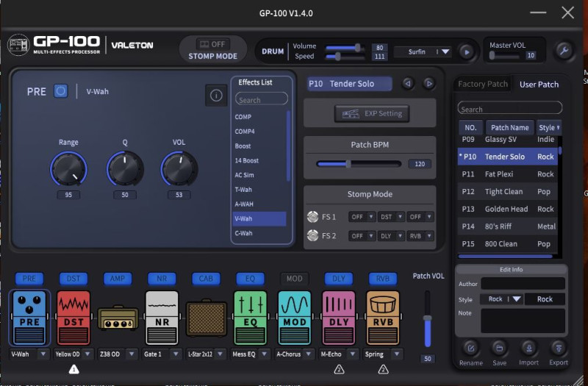Toggle the DST block on or off
Viewport: 588px width, 386px height.
(73, 279)
